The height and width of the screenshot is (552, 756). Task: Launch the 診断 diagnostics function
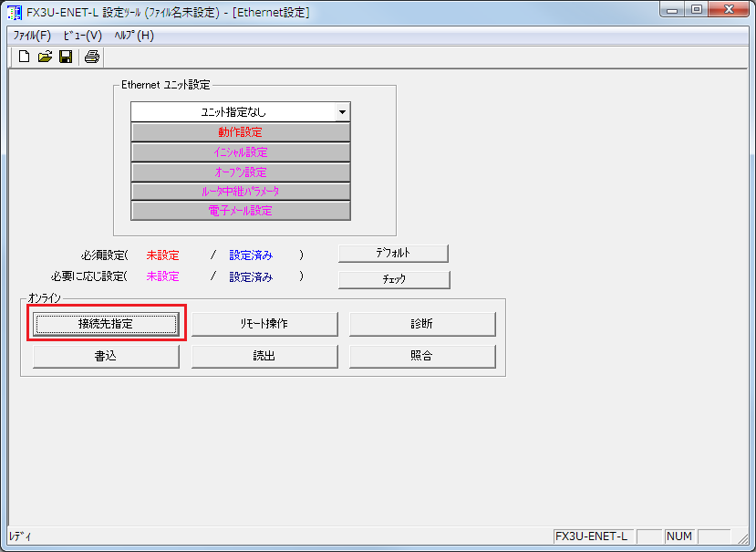(421, 324)
